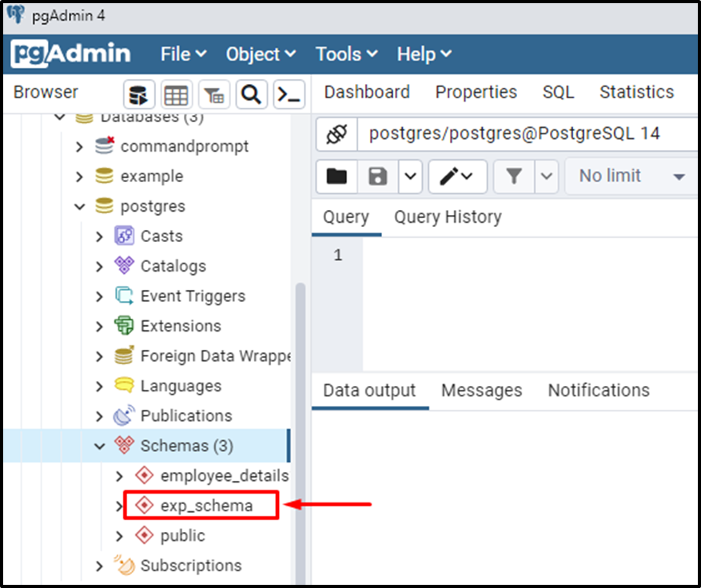Open the save file options dropdown
This screenshot has height=588, width=701.
[x=410, y=176]
